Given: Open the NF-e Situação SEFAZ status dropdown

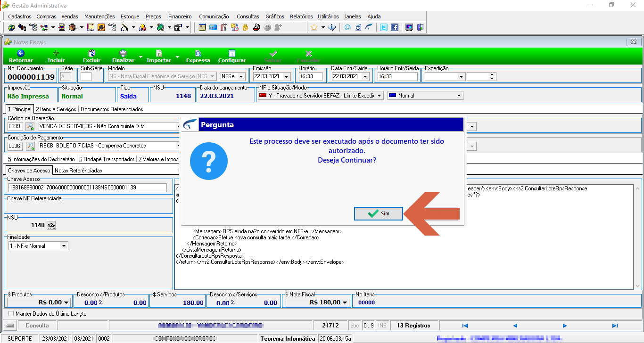Looking at the screenshot, I should tap(379, 96).
